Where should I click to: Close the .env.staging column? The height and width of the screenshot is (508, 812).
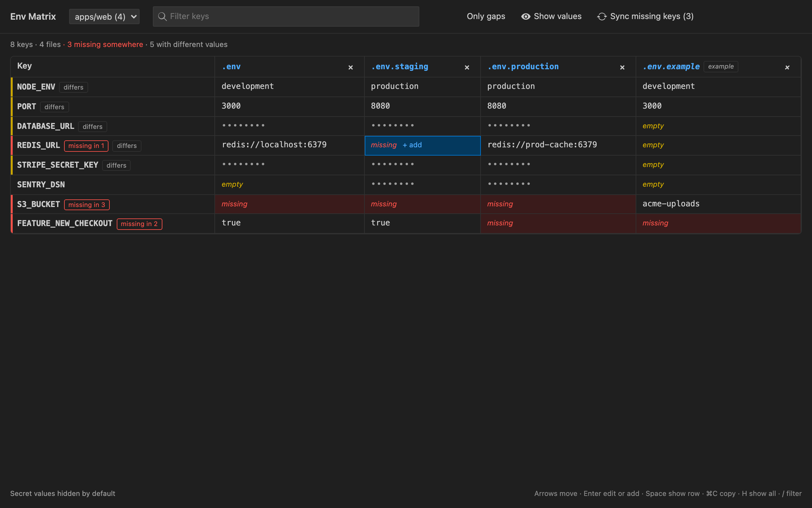pos(467,68)
